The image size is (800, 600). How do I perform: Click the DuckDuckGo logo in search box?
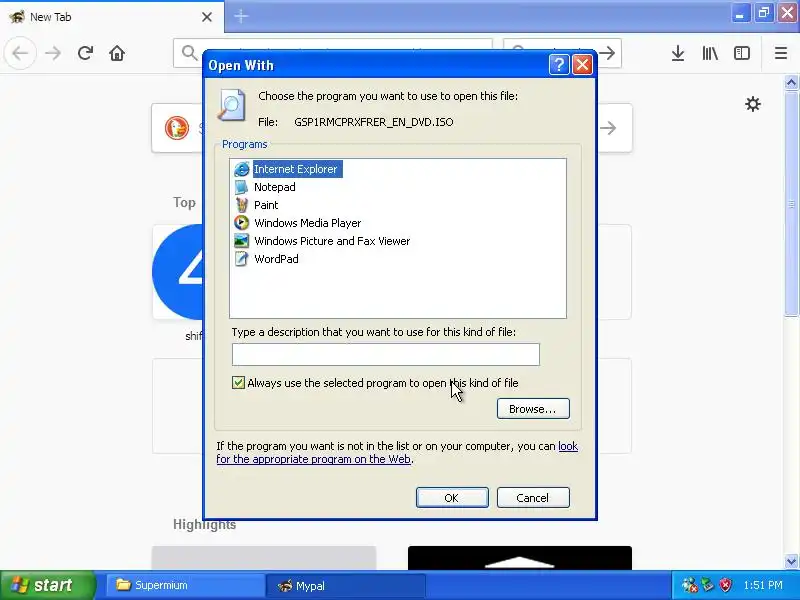point(177,128)
